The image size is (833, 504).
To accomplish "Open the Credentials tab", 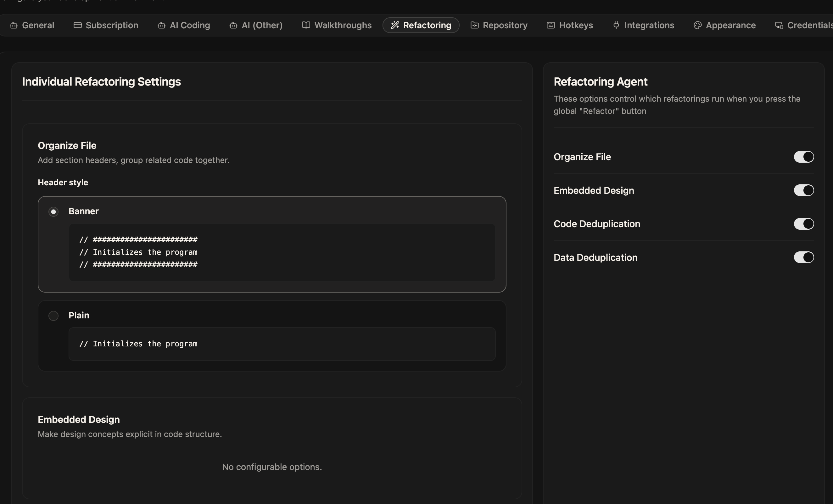I will (x=804, y=25).
